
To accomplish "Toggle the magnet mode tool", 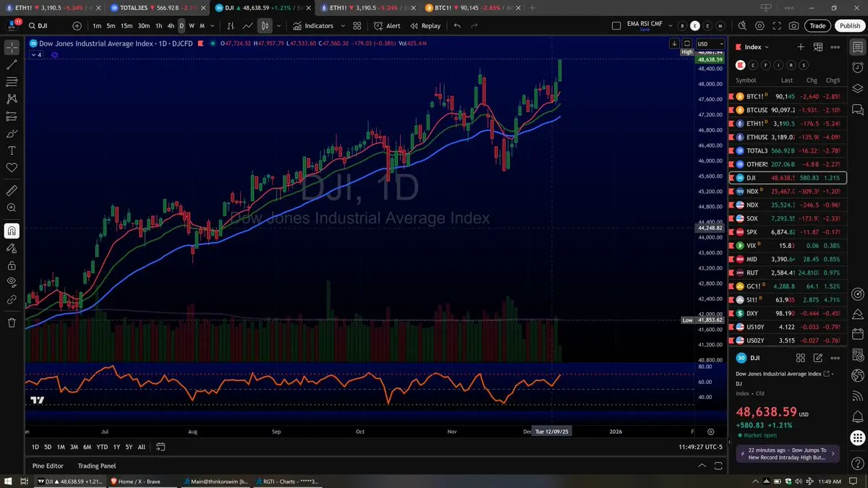I will pos(12,231).
